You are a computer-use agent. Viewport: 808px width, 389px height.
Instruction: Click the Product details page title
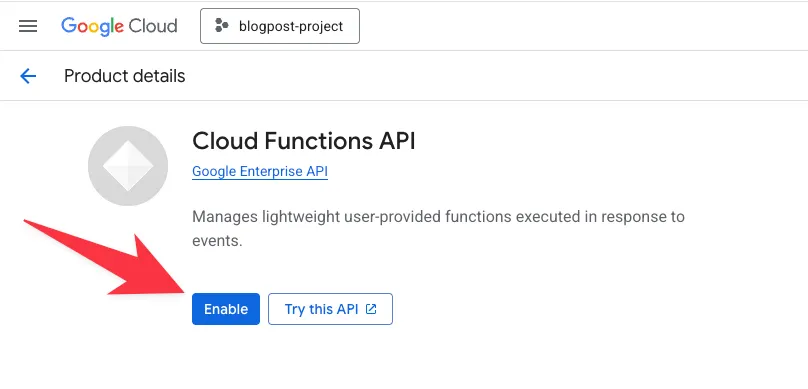pyautogui.click(x=125, y=76)
